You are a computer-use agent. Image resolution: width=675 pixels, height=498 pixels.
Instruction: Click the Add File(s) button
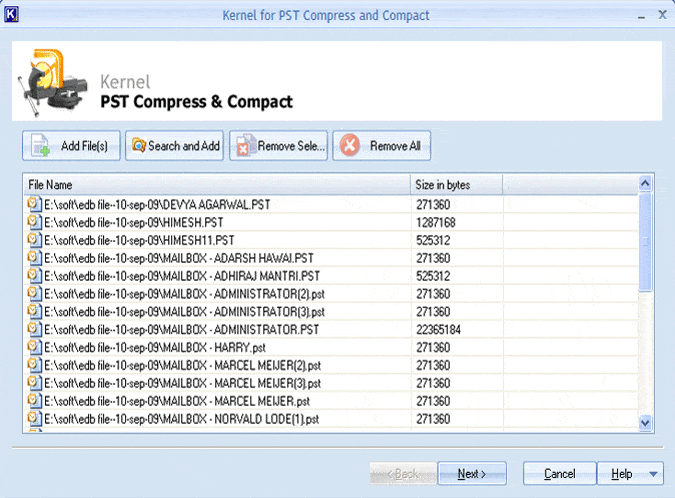pyautogui.click(x=71, y=146)
